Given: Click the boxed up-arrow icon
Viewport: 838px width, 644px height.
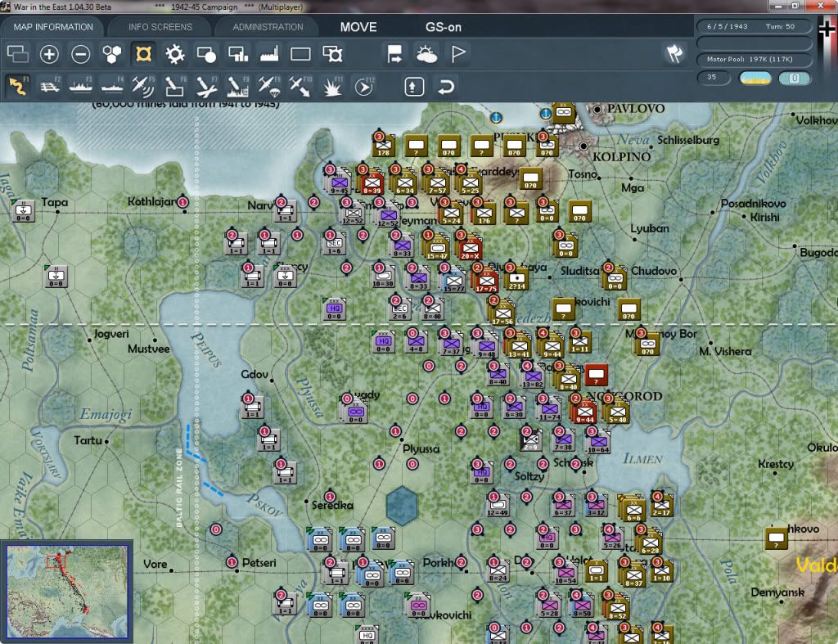Looking at the screenshot, I should click(414, 87).
